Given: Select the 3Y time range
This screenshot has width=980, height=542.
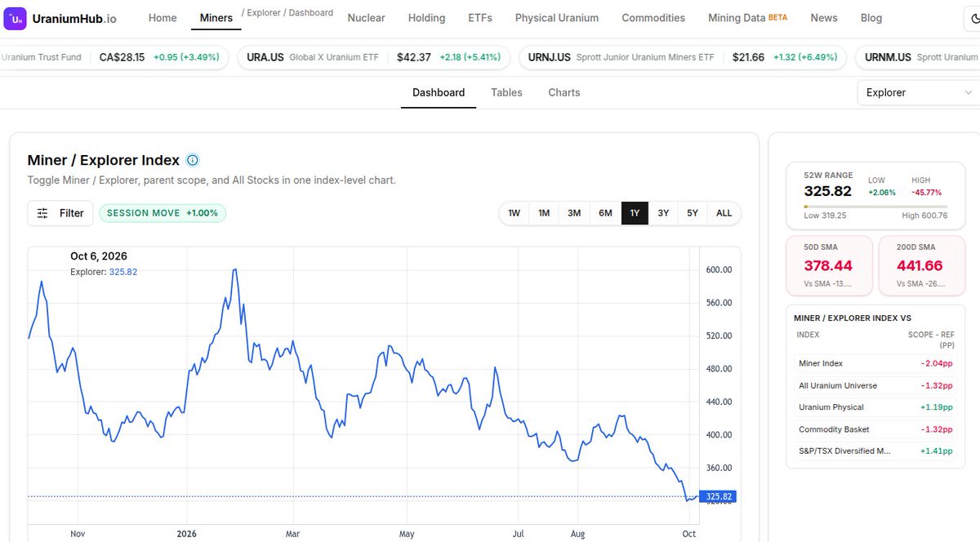Looking at the screenshot, I should coord(663,213).
